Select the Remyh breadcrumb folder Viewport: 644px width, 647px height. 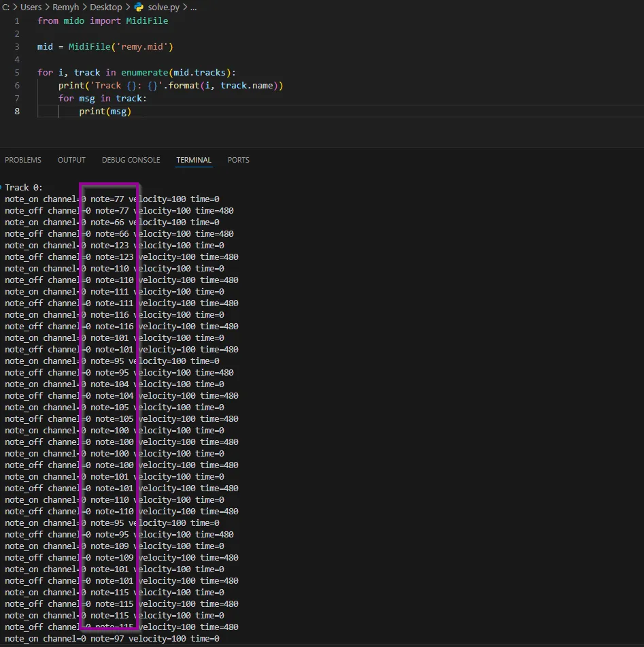(x=65, y=7)
